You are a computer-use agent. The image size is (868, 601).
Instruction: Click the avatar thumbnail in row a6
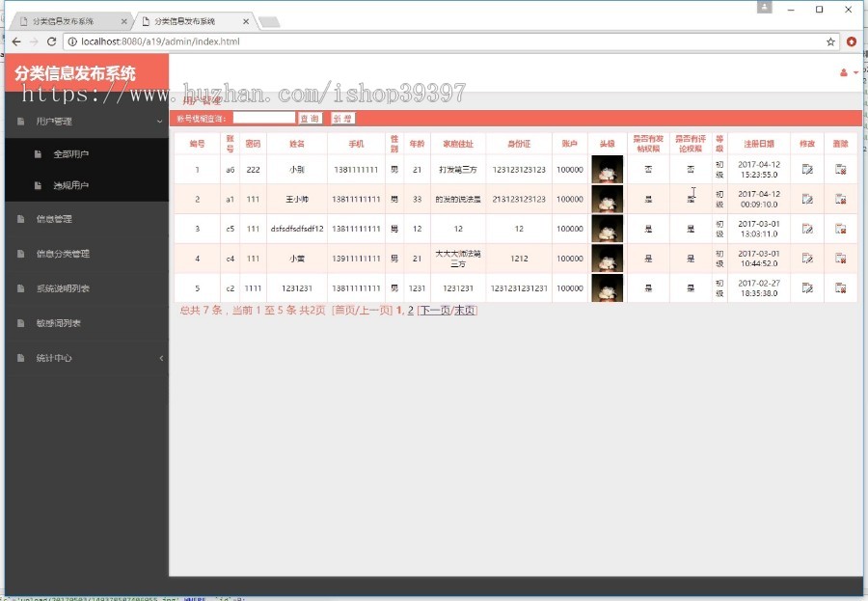(608, 170)
